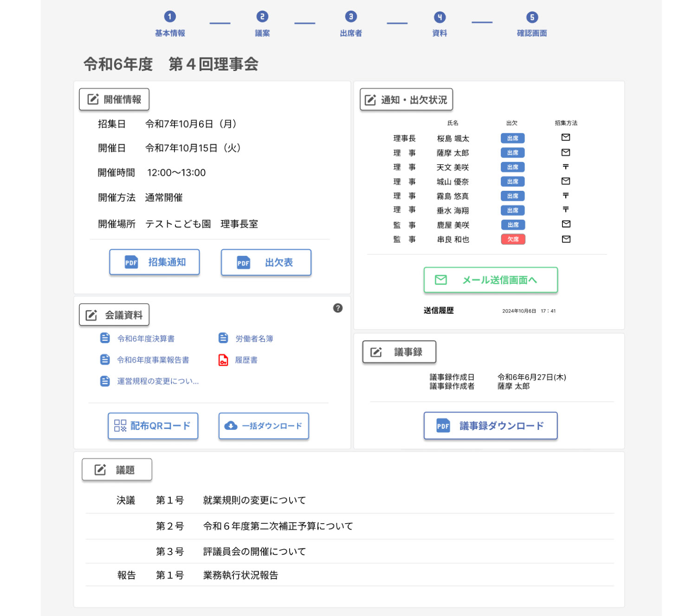
Task: Toggle 桜島 颯太's 出席 status badge
Action: (x=512, y=138)
